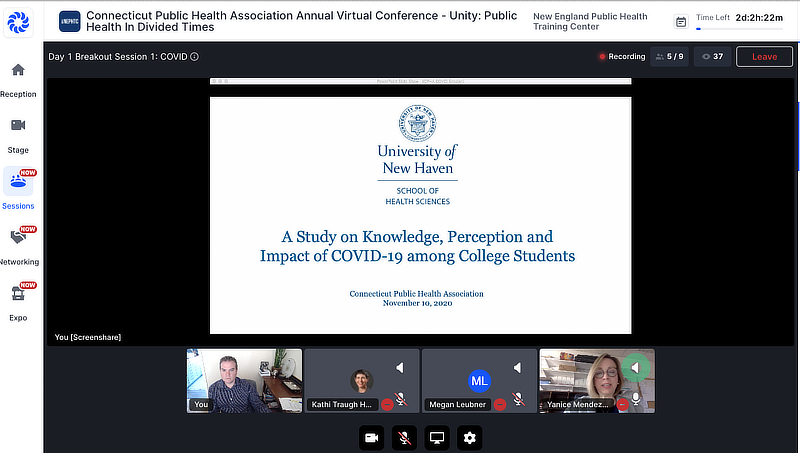Image resolution: width=800 pixels, height=453 pixels.
Task: Click the event schedule calendar icon
Action: coord(681,22)
